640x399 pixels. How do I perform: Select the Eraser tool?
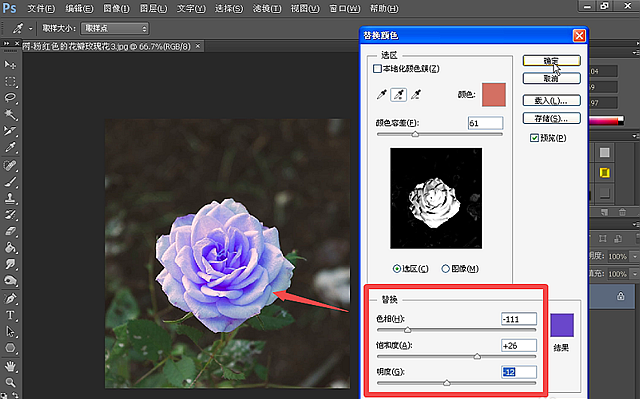(10, 231)
